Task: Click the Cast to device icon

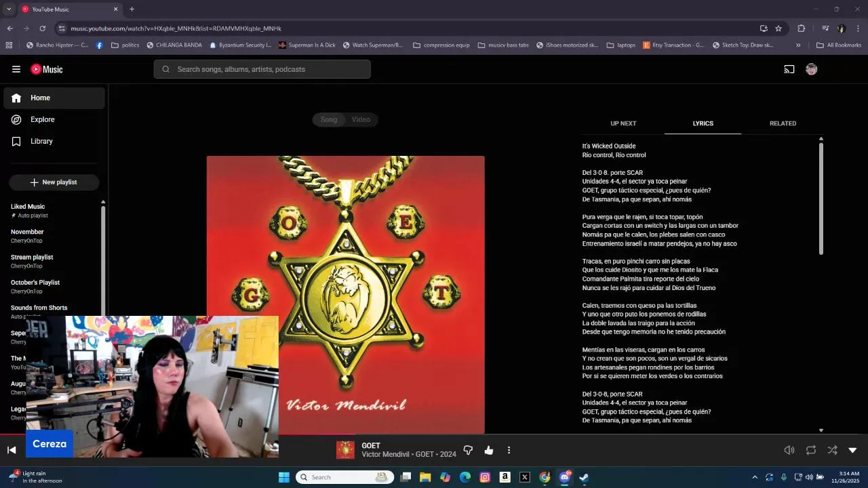Action: pos(789,69)
